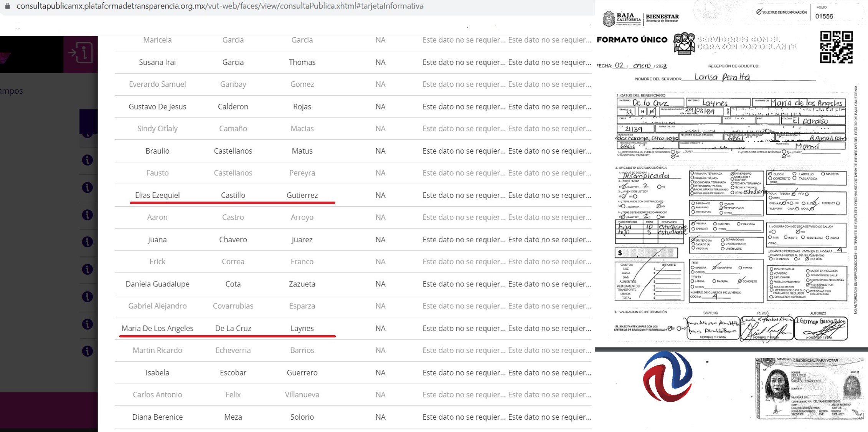Open the arrow-and-info icon in the purple header
Screen dimensions: 868x432
tap(81, 53)
